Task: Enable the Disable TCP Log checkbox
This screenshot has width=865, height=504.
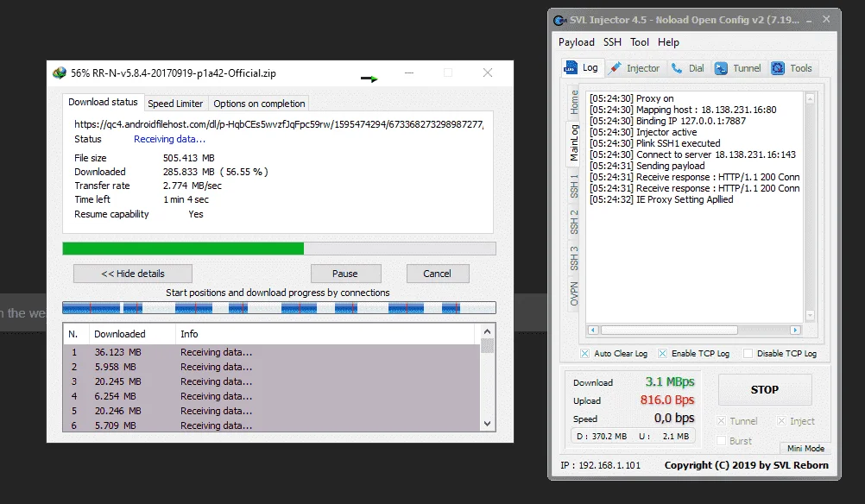Action: [748, 354]
